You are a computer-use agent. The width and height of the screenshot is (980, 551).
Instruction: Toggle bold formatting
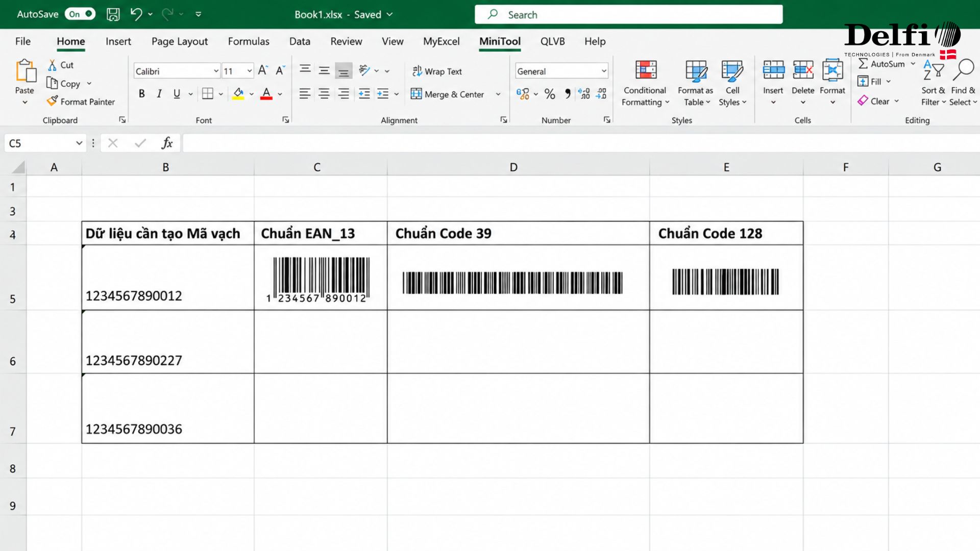pyautogui.click(x=141, y=94)
